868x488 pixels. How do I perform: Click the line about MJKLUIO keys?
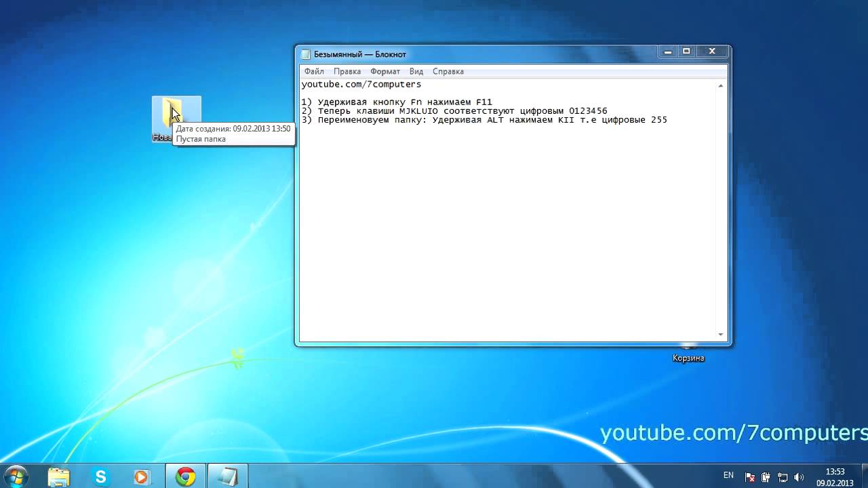454,111
